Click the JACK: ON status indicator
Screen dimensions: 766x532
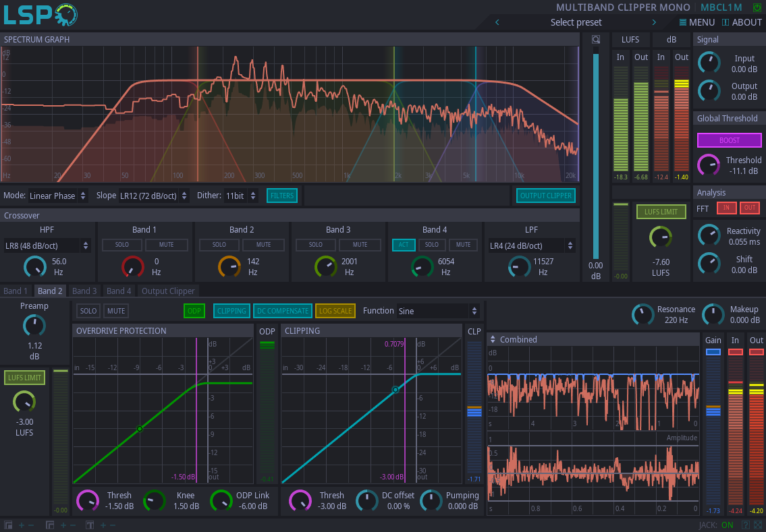[x=728, y=524]
